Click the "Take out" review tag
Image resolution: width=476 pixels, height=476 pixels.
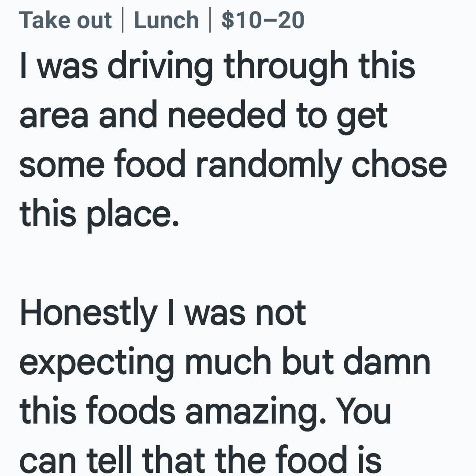pos(65,20)
